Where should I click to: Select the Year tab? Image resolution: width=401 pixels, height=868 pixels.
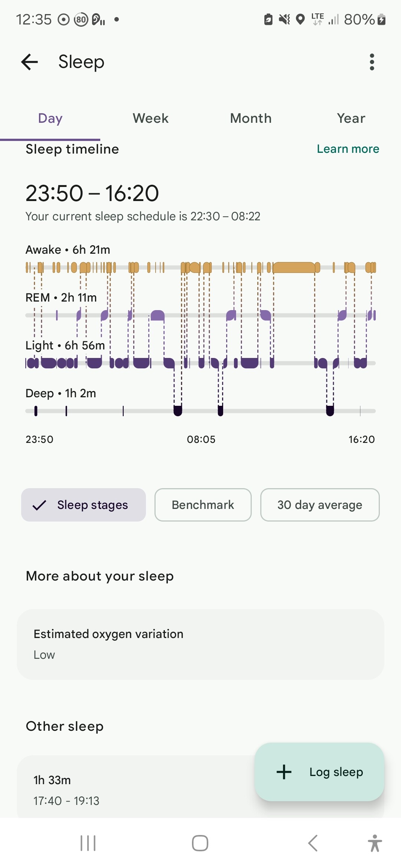click(x=351, y=118)
